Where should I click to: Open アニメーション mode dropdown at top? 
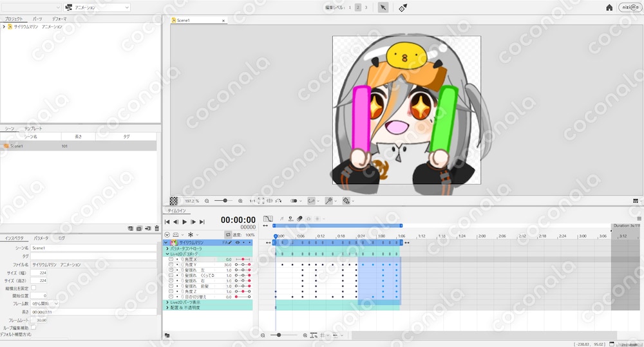click(97, 7)
